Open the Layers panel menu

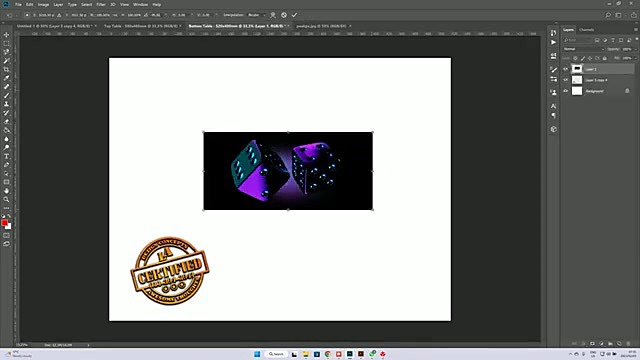pyautogui.click(x=636, y=30)
